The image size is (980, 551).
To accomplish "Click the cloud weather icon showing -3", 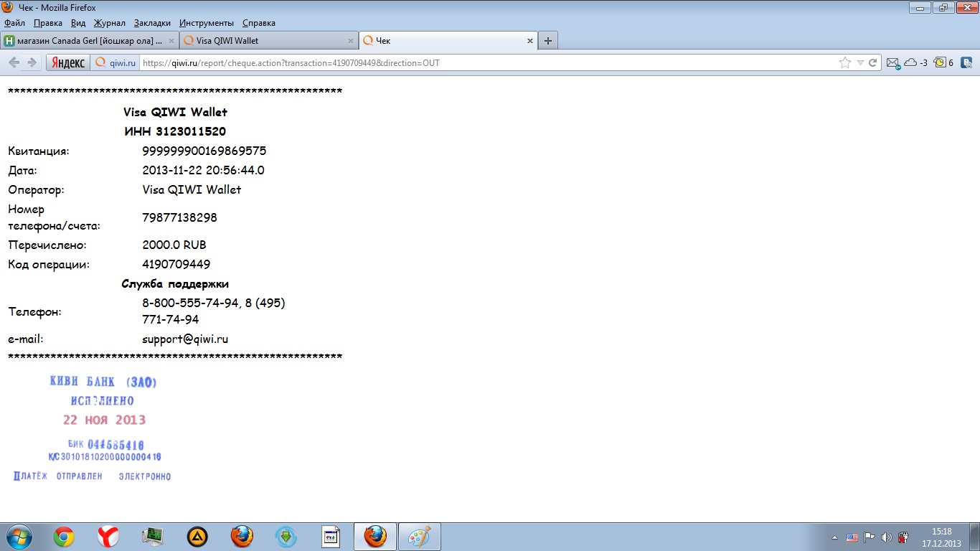I will click(915, 63).
